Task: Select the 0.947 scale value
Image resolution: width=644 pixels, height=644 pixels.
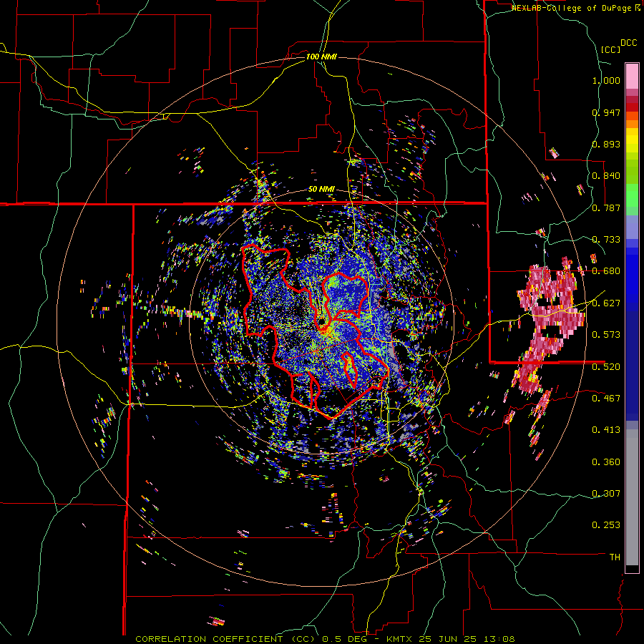Action: pyautogui.click(x=606, y=112)
